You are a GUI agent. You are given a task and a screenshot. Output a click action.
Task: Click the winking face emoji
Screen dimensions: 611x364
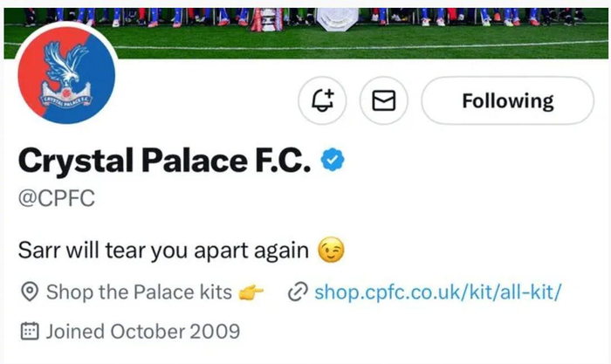(x=330, y=251)
